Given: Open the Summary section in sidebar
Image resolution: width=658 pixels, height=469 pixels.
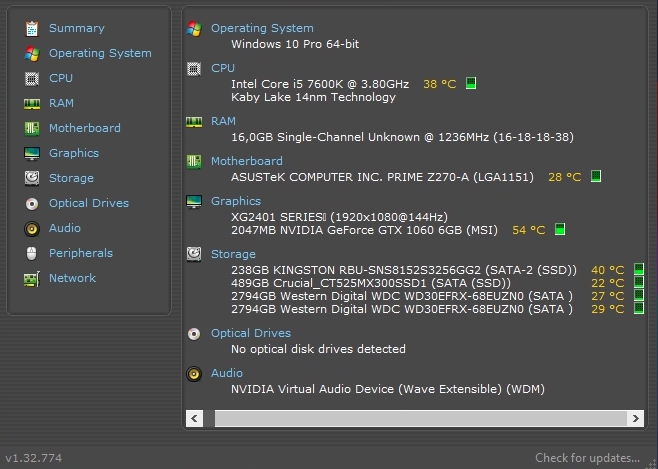Looking at the screenshot, I should tap(77, 28).
